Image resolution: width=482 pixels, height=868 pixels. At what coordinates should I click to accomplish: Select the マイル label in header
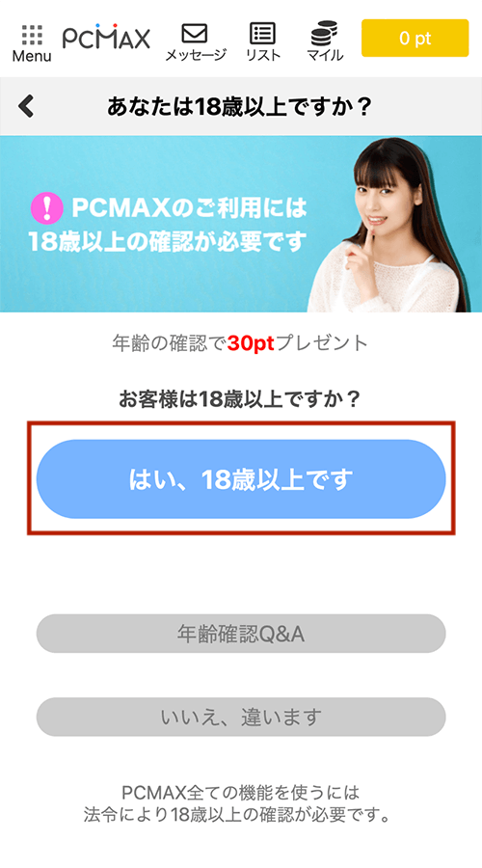(x=325, y=55)
